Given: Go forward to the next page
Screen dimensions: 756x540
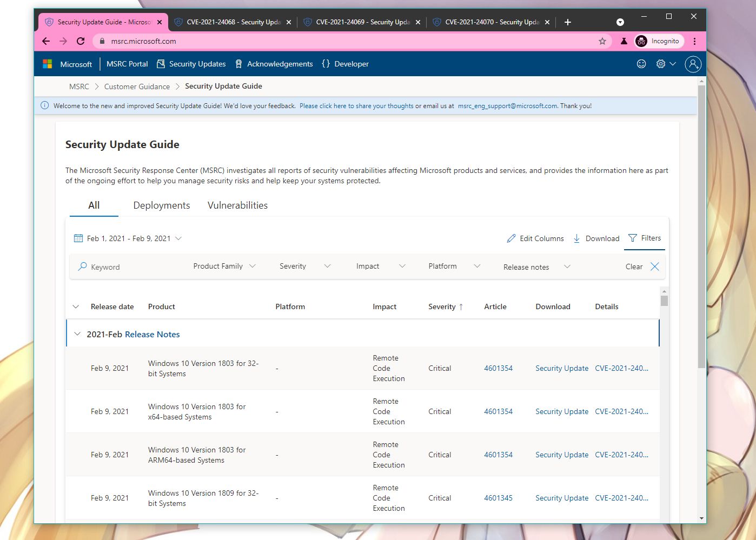Looking at the screenshot, I should pyautogui.click(x=63, y=41).
